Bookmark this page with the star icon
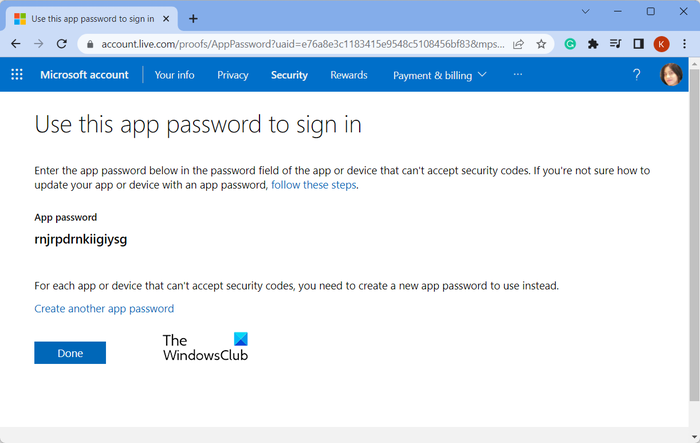The height and width of the screenshot is (443, 700). coord(541,44)
